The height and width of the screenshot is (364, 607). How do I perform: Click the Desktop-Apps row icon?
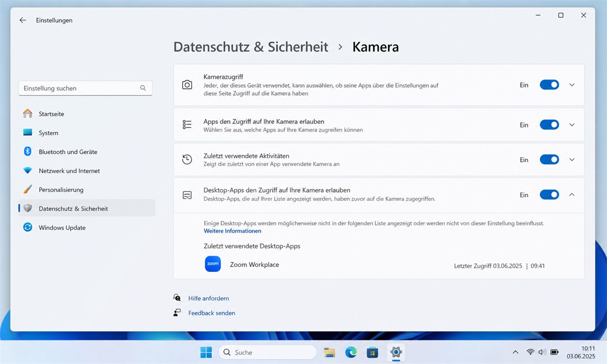[187, 195]
